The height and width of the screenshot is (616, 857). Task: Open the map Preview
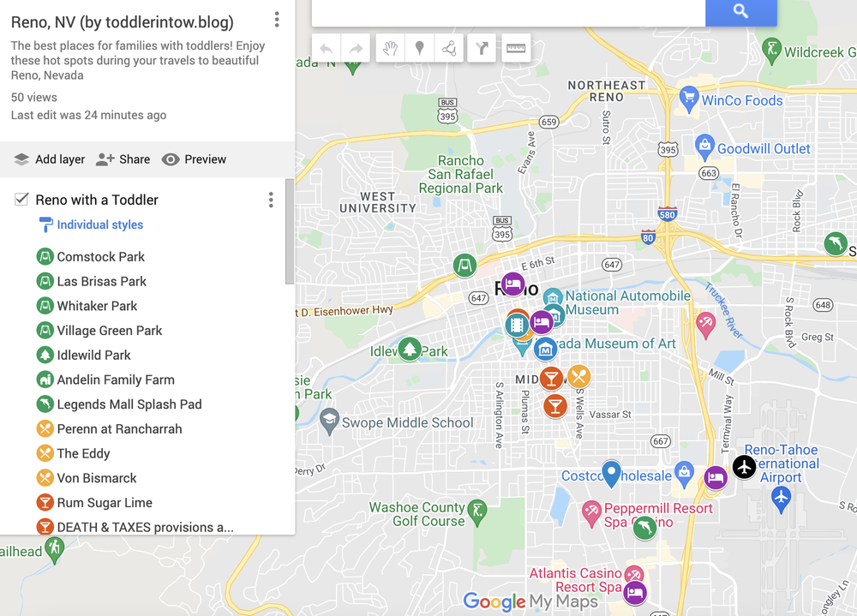194,159
